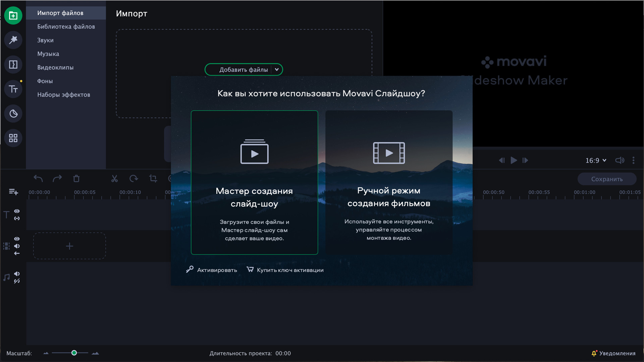The width and height of the screenshot is (644, 362).
Task: Click the add track icon
Action: tap(13, 192)
